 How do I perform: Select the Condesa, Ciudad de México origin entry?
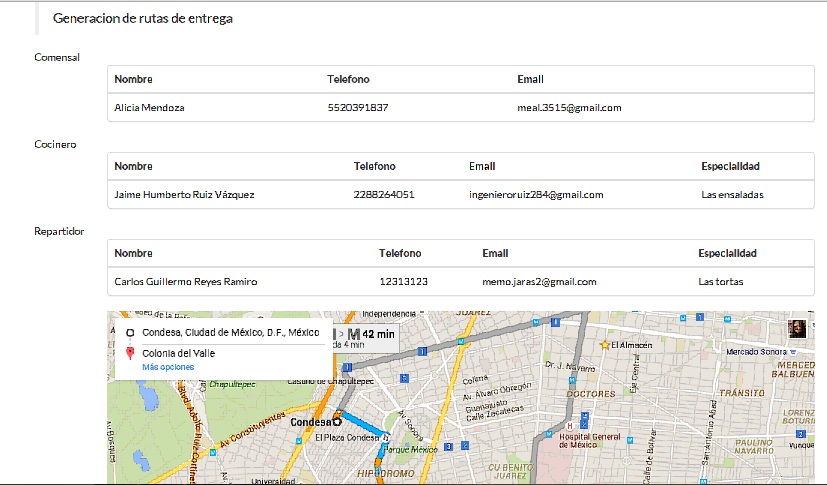tap(230, 333)
